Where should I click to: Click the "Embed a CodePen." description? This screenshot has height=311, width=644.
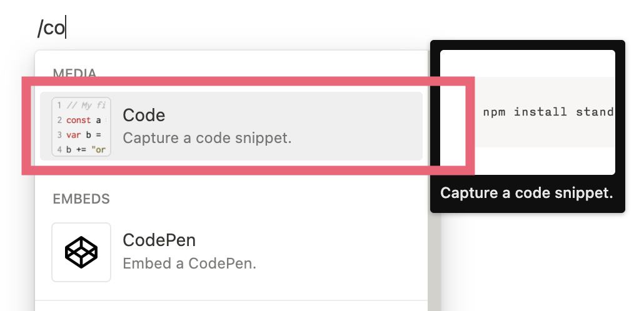(189, 264)
